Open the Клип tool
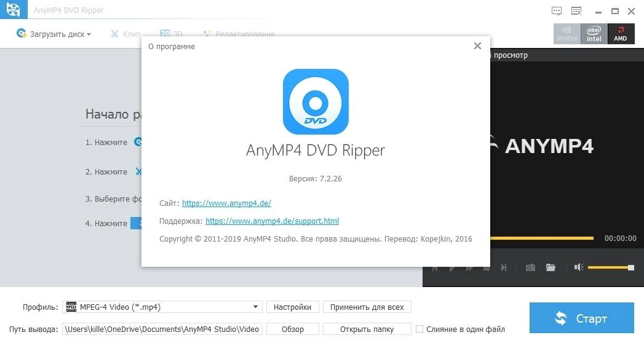 125,34
